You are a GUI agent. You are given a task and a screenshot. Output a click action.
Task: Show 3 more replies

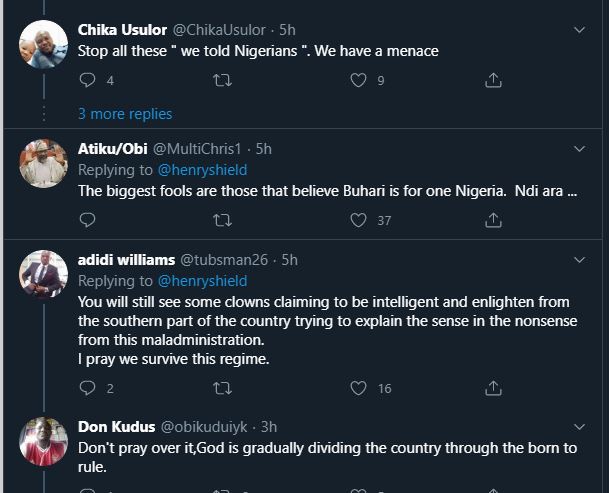click(x=125, y=114)
